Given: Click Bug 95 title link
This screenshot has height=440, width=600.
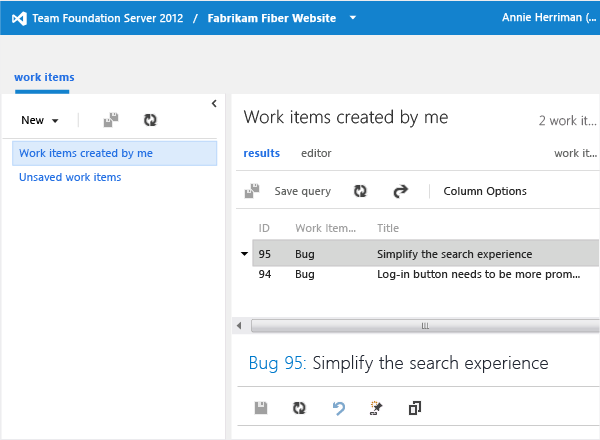Looking at the screenshot, I should click(x=277, y=363).
